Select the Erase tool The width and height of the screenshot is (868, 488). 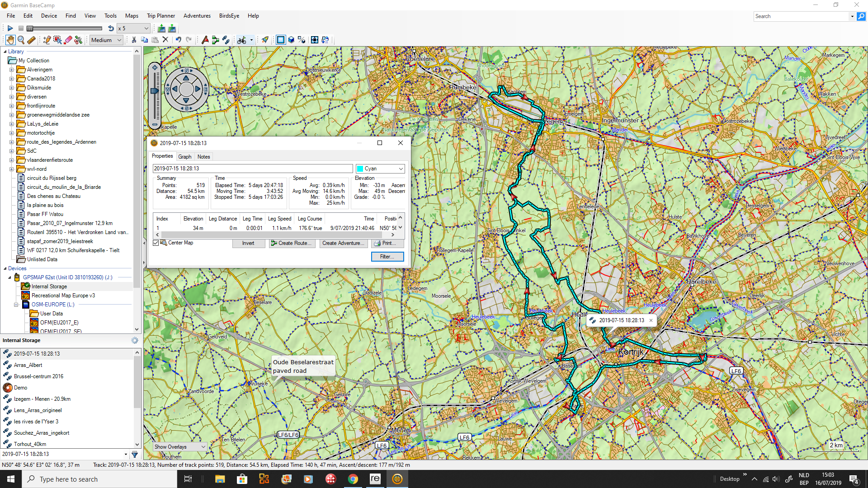click(68, 40)
